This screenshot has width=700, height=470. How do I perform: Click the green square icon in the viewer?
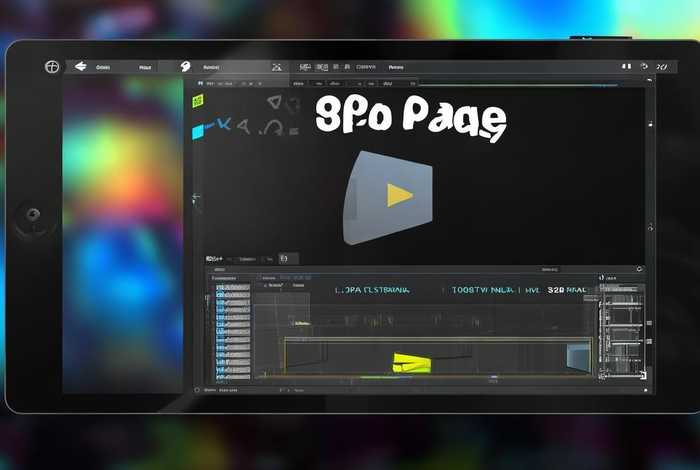[198, 101]
